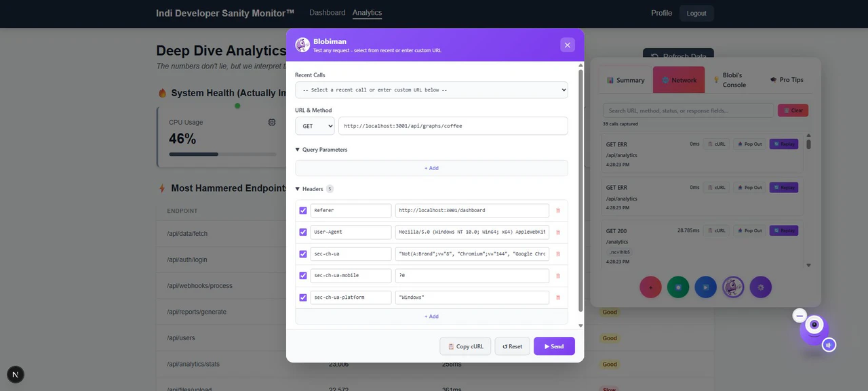Click the User-Agent value field
The height and width of the screenshot is (391, 868).
(x=472, y=232)
